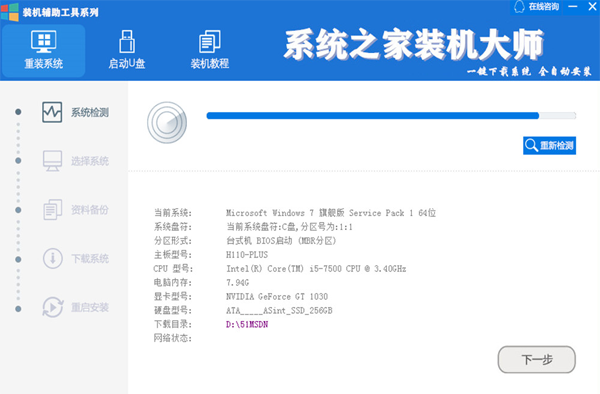Click the 在线咨询 text link
This screenshot has width=600, height=394.
[x=544, y=7]
